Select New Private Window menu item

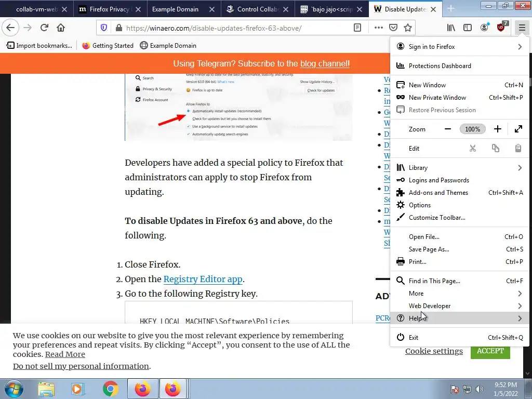[x=460, y=97]
